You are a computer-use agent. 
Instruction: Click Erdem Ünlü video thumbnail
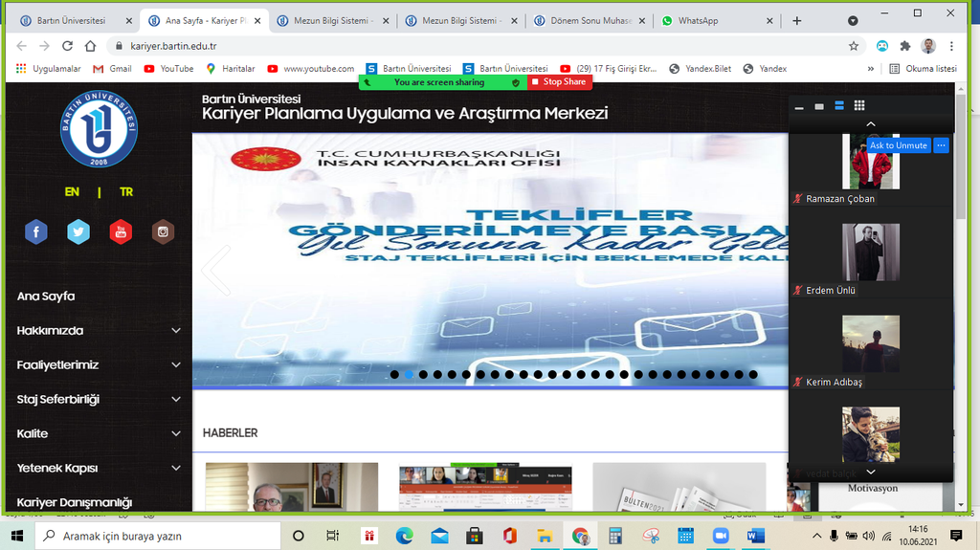point(871,252)
